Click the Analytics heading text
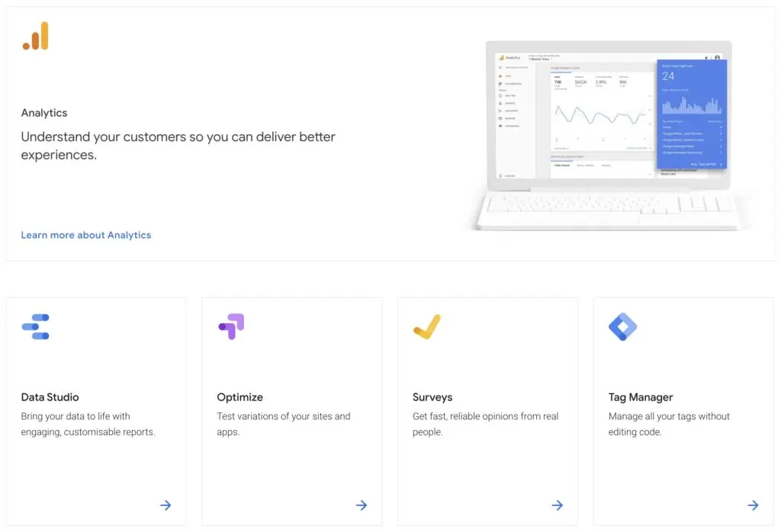The image size is (781, 532). click(43, 113)
